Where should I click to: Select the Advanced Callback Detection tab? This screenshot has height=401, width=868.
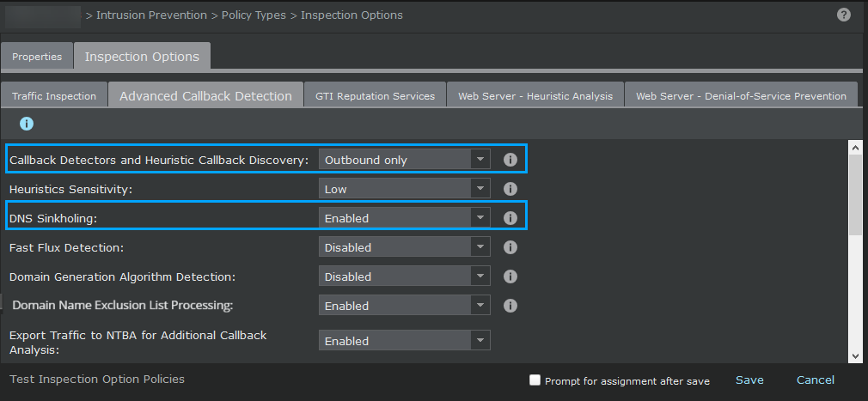(x=206, y=95)
